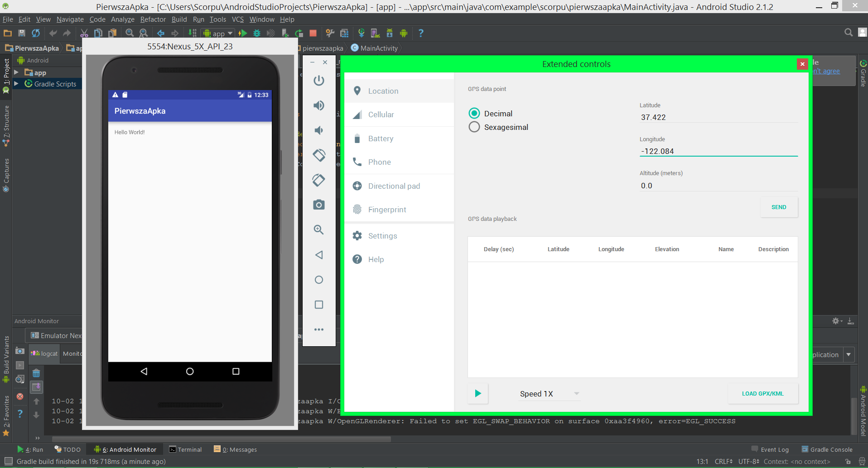868x468 pixels.
Task: Open AVD Manager icon in toolbar
Action: tap(375, 33)
